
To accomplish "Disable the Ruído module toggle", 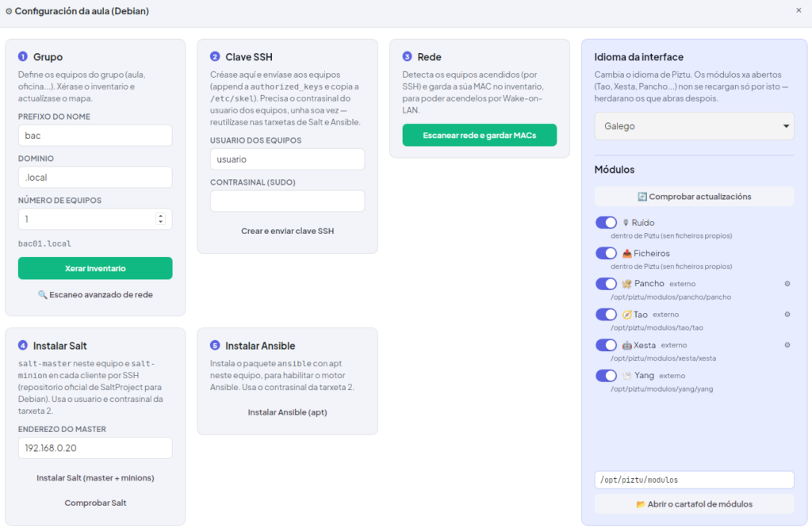I will coord(606,223).
